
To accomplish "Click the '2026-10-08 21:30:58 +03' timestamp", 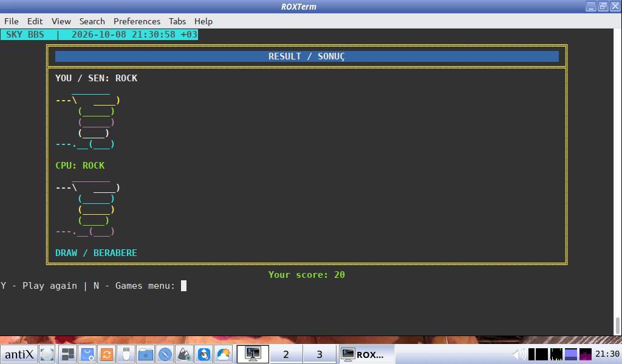I will [x=134, y=35].
